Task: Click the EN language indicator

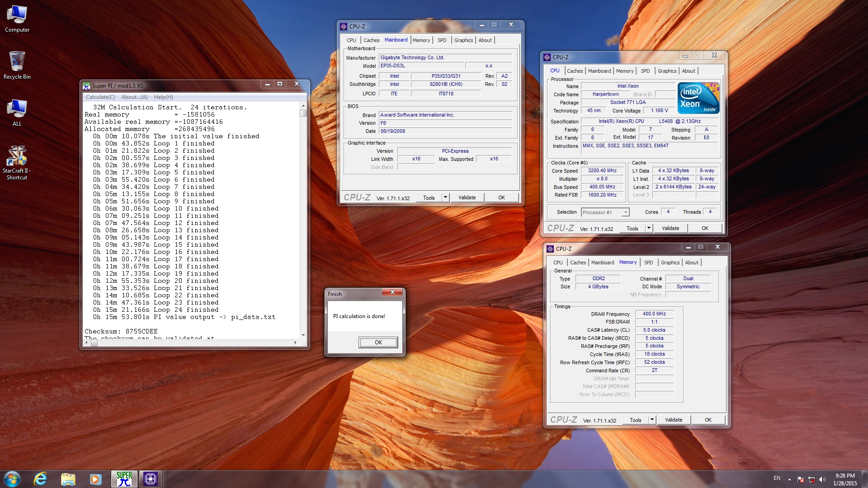Action: (x=777, y=478)
